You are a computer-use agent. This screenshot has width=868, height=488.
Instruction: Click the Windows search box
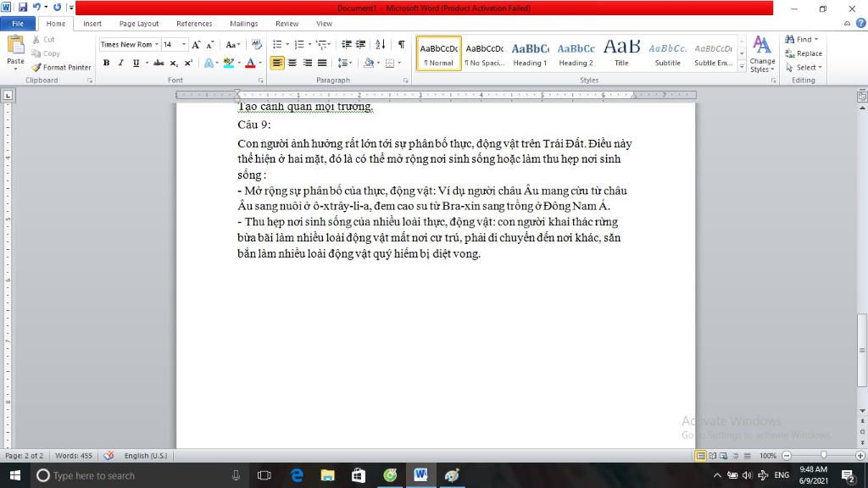tap(137, 475)
